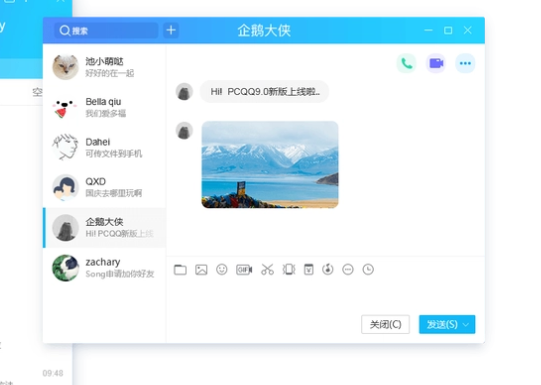
Task: Click QXD's avatar
Action: click(65, 187)
